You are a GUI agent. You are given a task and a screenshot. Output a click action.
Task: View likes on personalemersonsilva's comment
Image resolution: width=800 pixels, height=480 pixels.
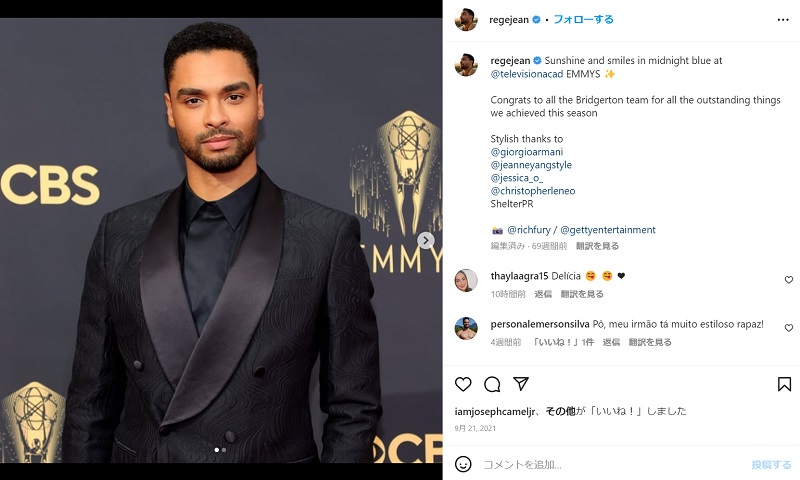[563, 342]
